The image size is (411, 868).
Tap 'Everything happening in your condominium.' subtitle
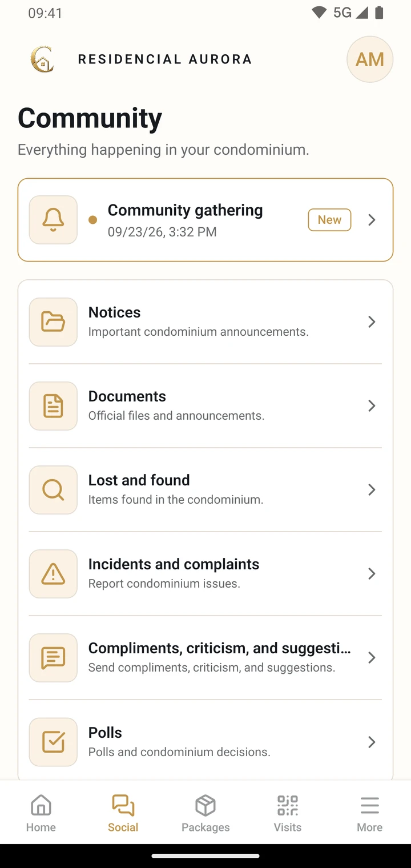point(163,150)
